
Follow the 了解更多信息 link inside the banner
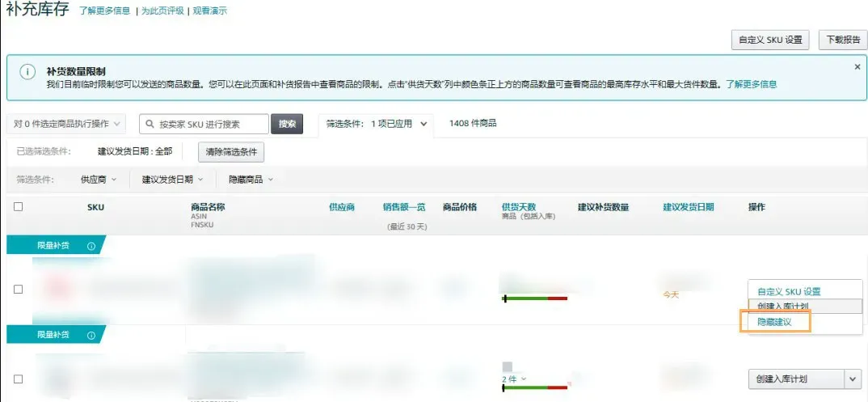[x=751, y=84]
